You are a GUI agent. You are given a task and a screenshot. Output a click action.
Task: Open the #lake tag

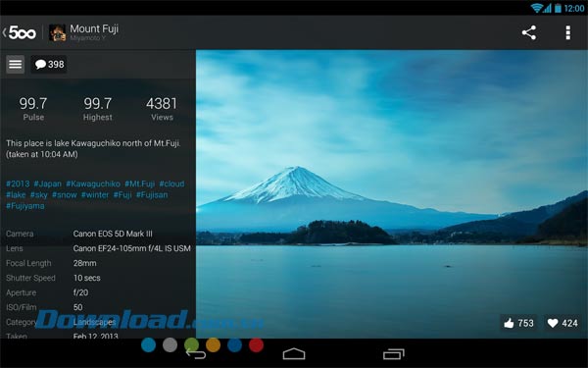coord(16,194)
